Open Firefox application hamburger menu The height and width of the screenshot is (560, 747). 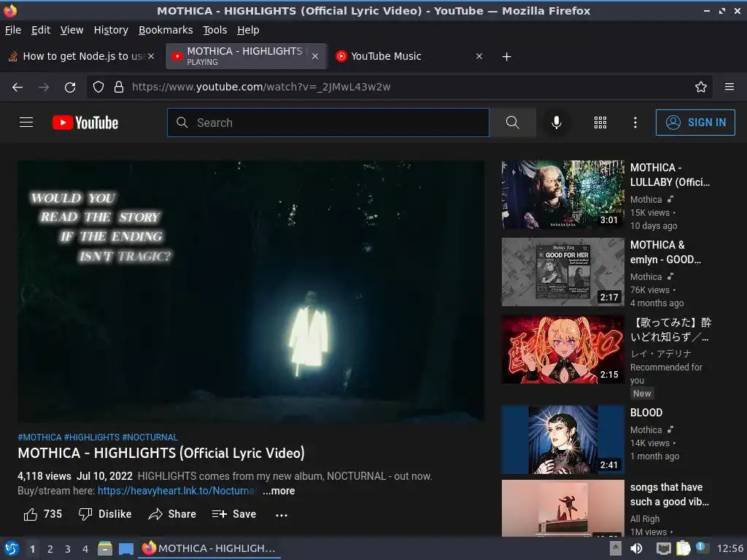(729, 87)
